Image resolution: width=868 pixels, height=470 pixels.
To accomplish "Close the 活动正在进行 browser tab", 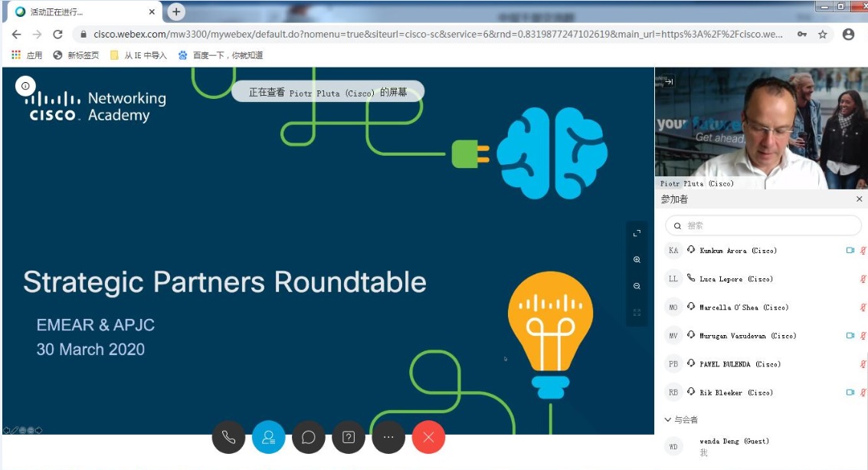I will 152,12.
